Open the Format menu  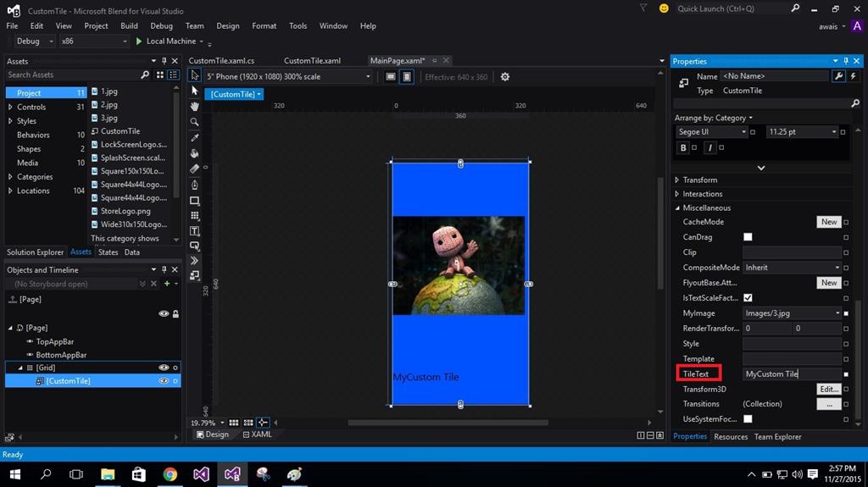264,26
